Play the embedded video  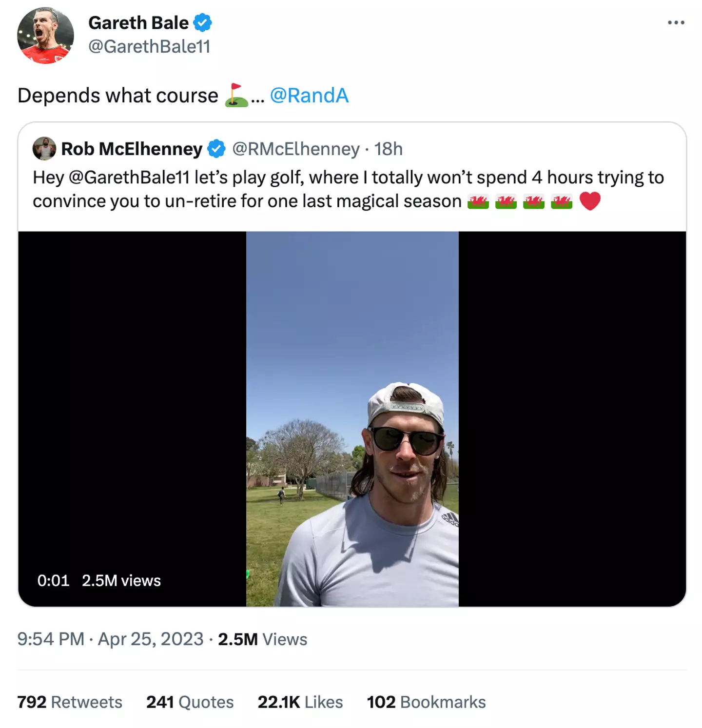coord(352,418)
